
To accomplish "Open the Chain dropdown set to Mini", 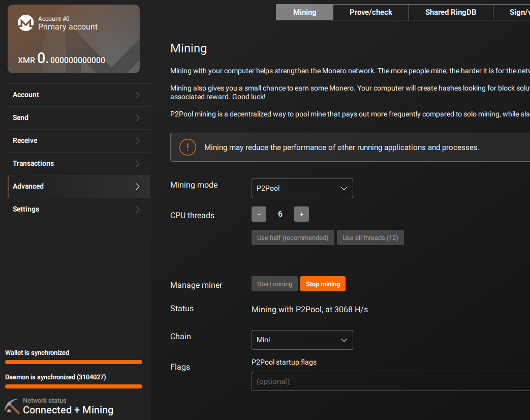I will pos(302,340).
